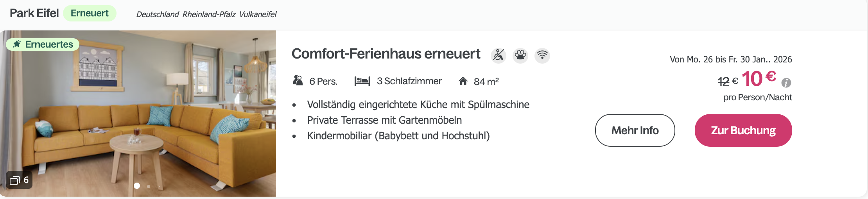The image size is (868, 199).
Task: Switch to the second carousel dot
Action: 149,186
